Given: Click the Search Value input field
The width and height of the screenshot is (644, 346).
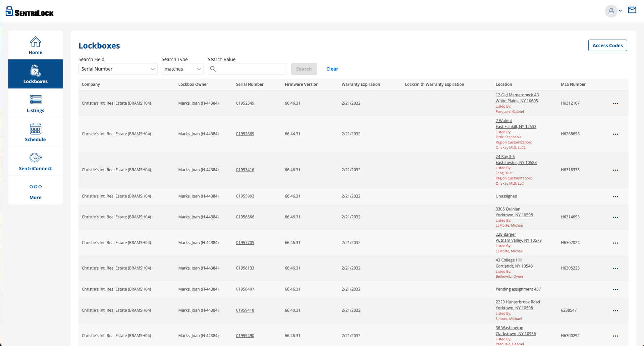Looking at the screenshot, I should click(251, 69).
